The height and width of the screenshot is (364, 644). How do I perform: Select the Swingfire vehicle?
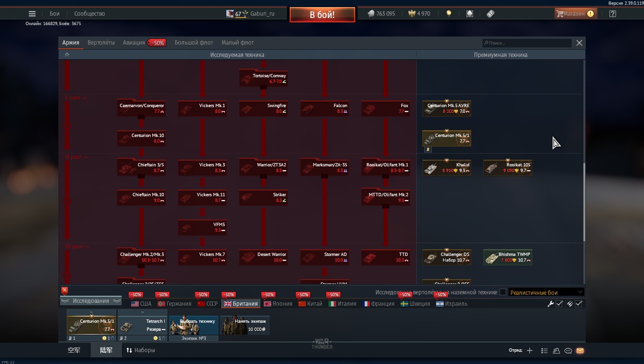(x=263, y=108)
